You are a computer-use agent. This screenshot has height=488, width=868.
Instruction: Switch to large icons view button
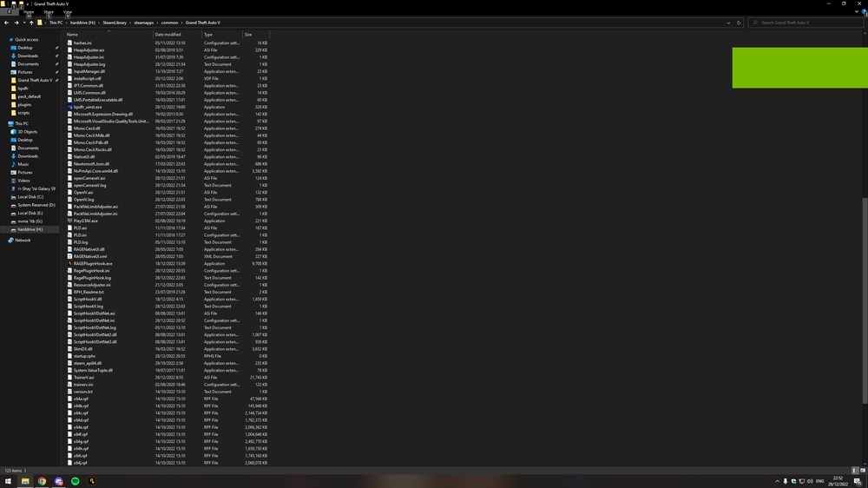pyautogui.click(x=863, y=471)
